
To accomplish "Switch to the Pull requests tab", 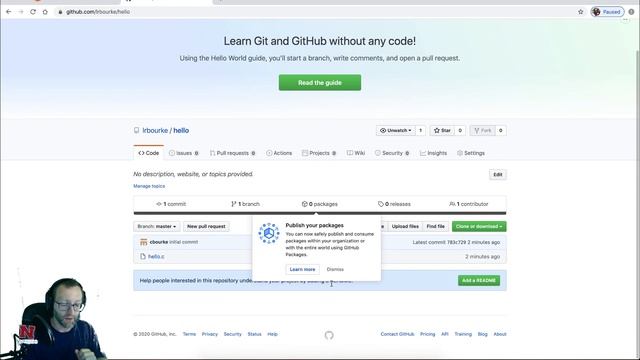I will coord(233,153).
